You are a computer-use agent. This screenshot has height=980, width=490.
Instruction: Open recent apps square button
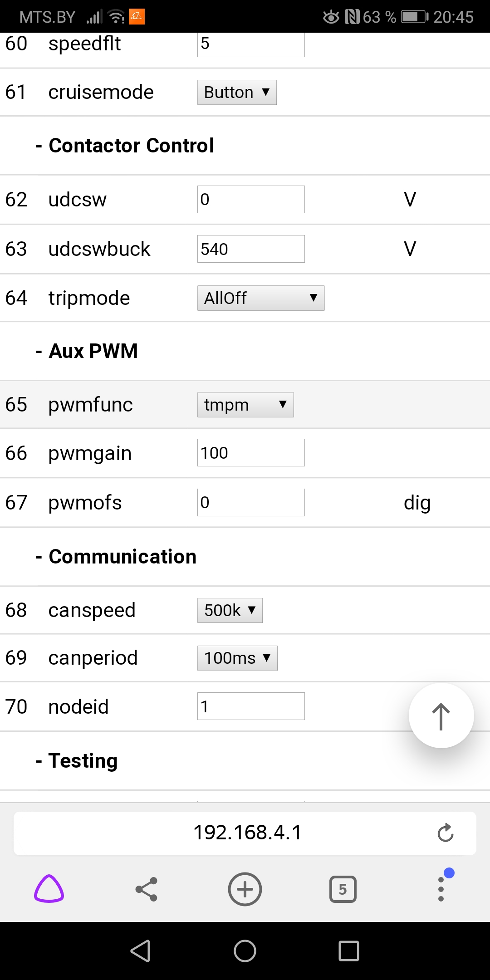[x=349, y=951]
